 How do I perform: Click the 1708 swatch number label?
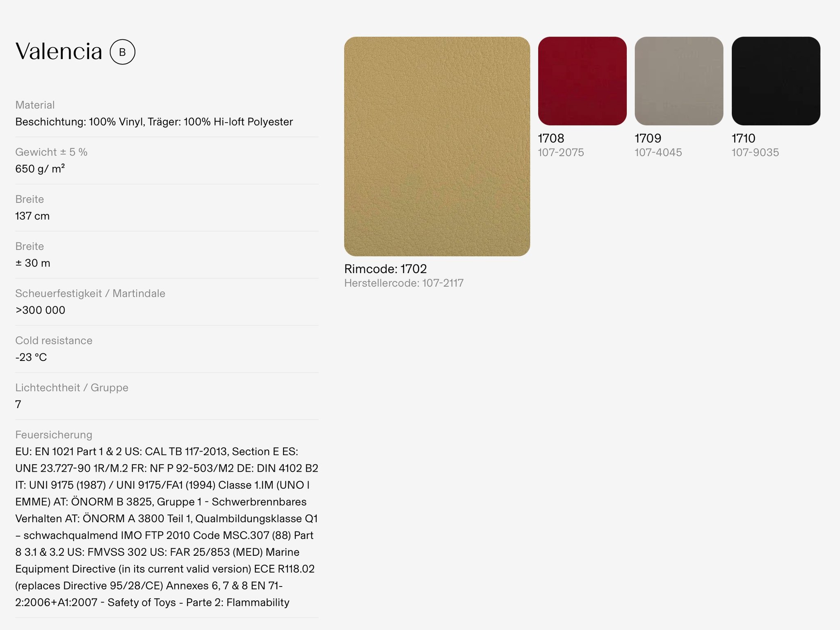(x=551, y=138)
